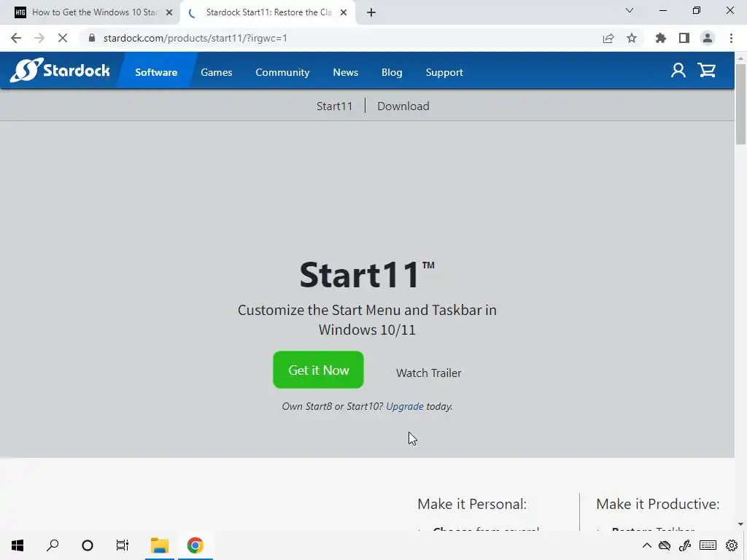The image size is (747, 560).
Task: Open the News menu item
Action: pos(345,72)
